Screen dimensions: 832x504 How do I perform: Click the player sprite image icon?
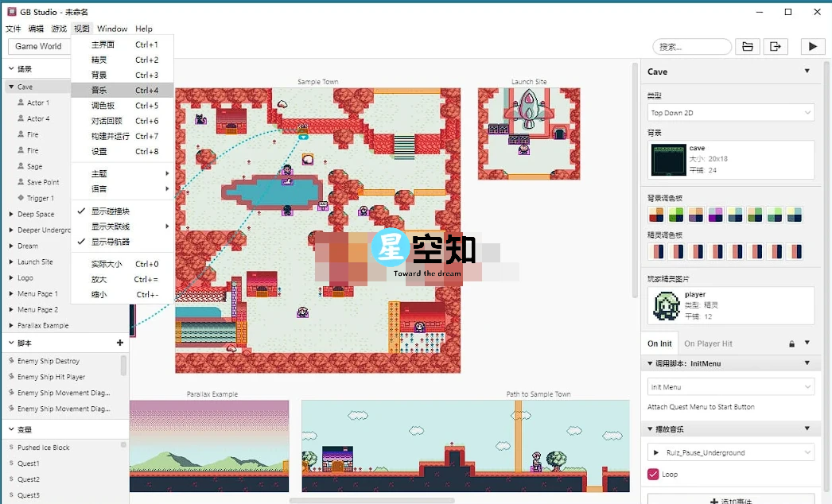click(666, 306)
